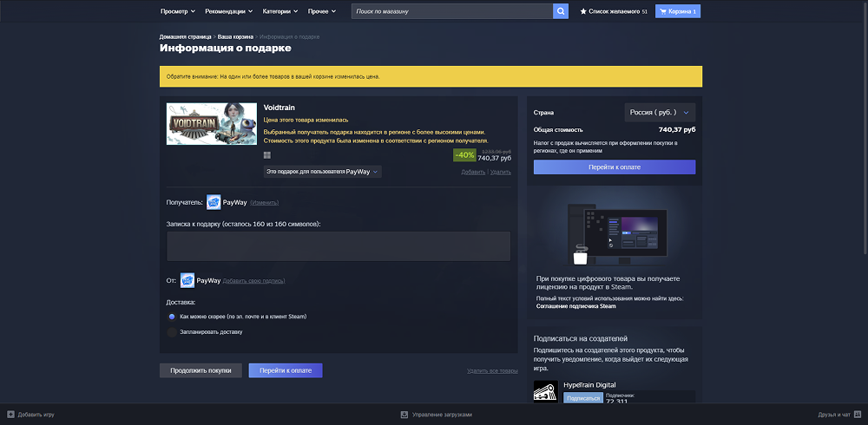Viewport: 868px width, 425px height.
Task: Click the HypeTrain Digital name
Action: click(x=589, y=384)
